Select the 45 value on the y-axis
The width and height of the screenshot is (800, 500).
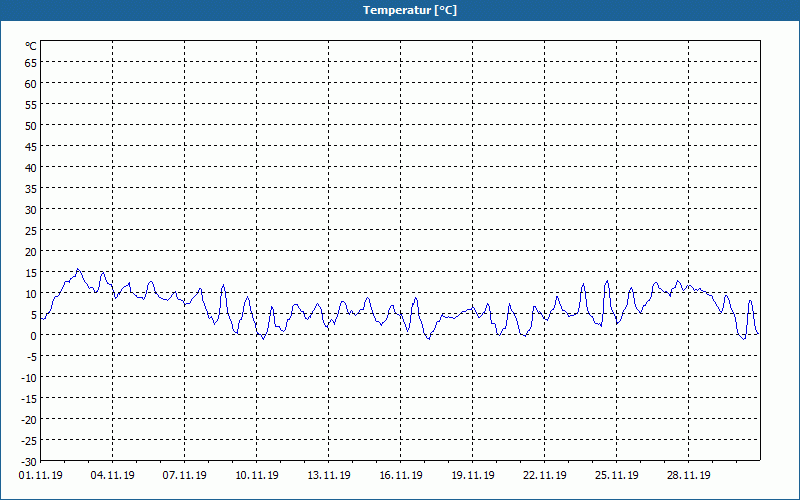[x=31, y=146]
